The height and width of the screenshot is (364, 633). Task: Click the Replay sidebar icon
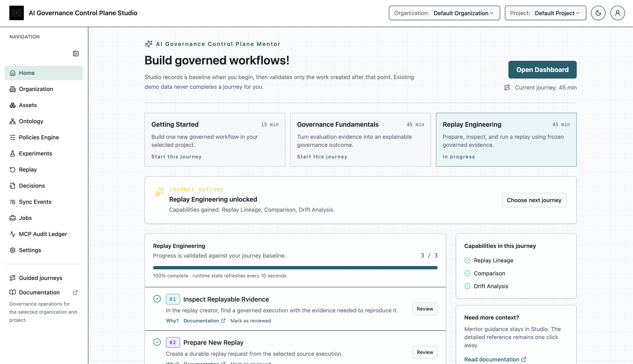[12, 170]
